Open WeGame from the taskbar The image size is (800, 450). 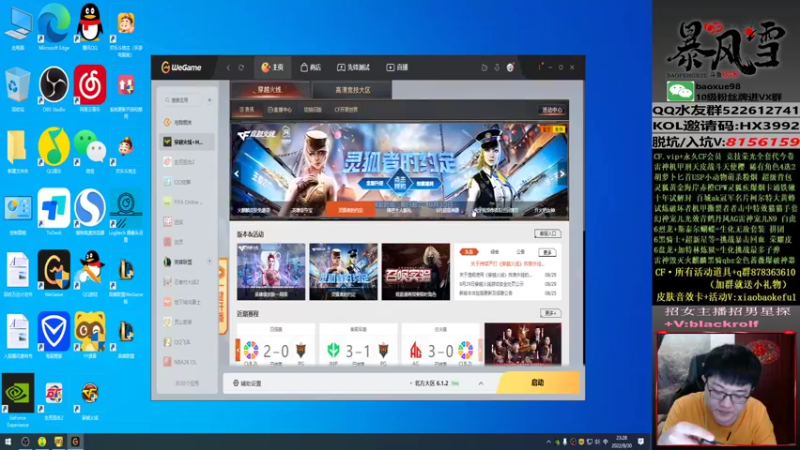click(x=75, y=441)
